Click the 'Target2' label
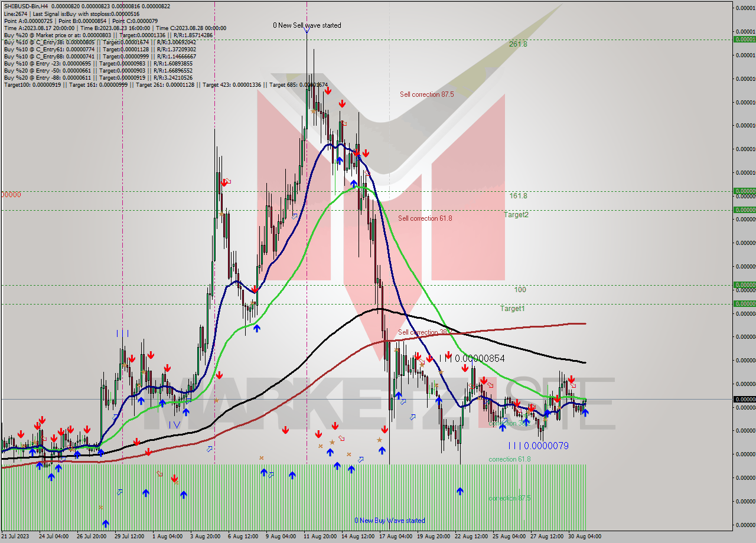This screenshot has height=543, width=756. (x=516, y=215)
